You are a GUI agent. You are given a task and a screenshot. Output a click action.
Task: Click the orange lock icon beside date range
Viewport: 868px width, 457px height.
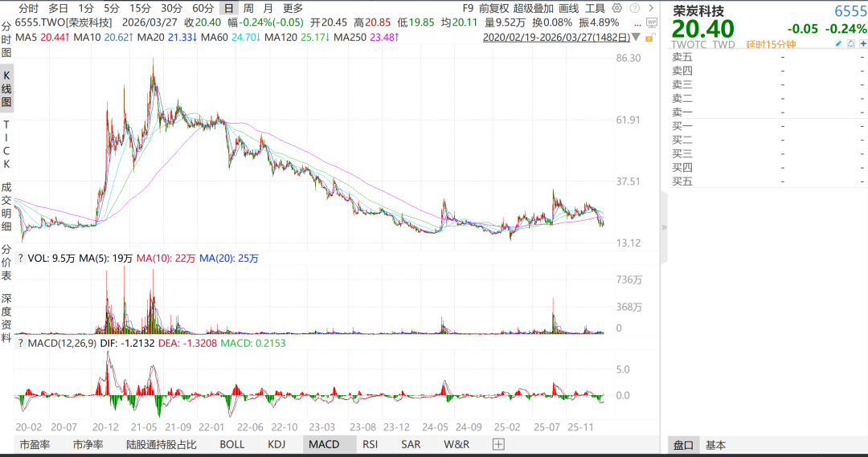pos(649,37)
